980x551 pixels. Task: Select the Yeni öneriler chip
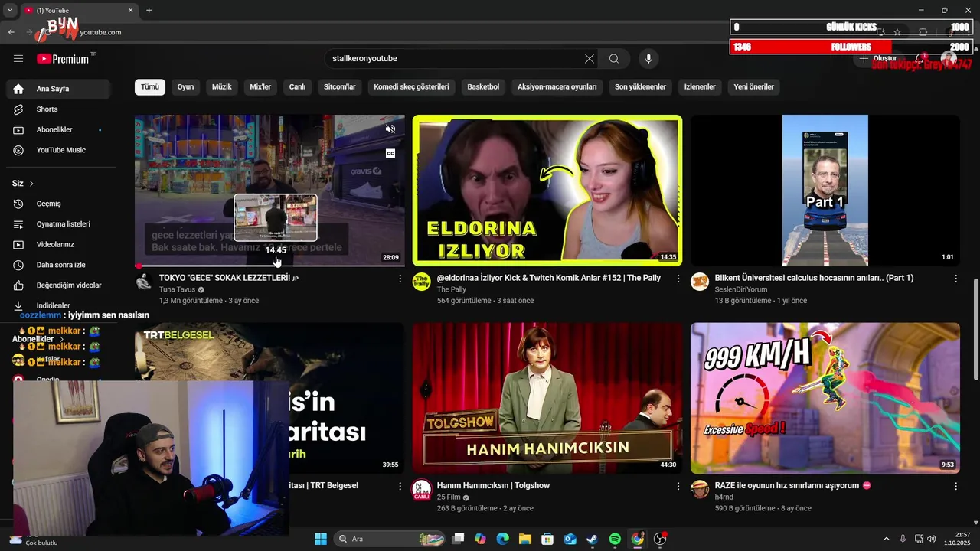point(753,87)
